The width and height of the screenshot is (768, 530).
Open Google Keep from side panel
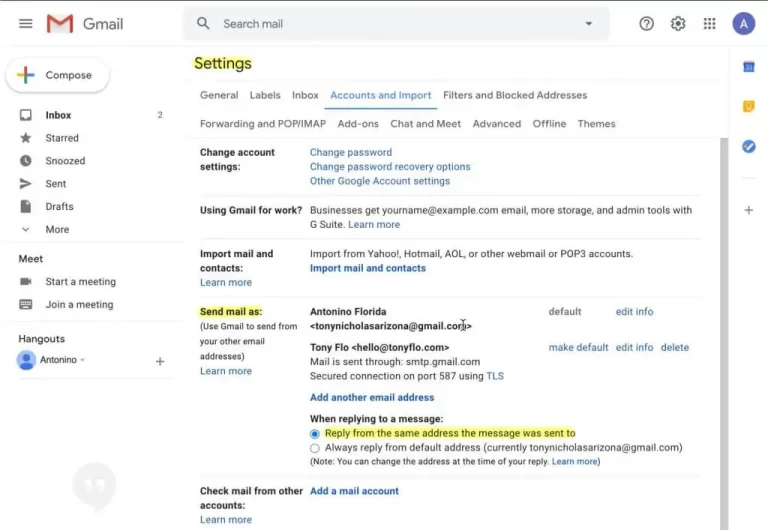pyautogui.click(x=748, y=106)
